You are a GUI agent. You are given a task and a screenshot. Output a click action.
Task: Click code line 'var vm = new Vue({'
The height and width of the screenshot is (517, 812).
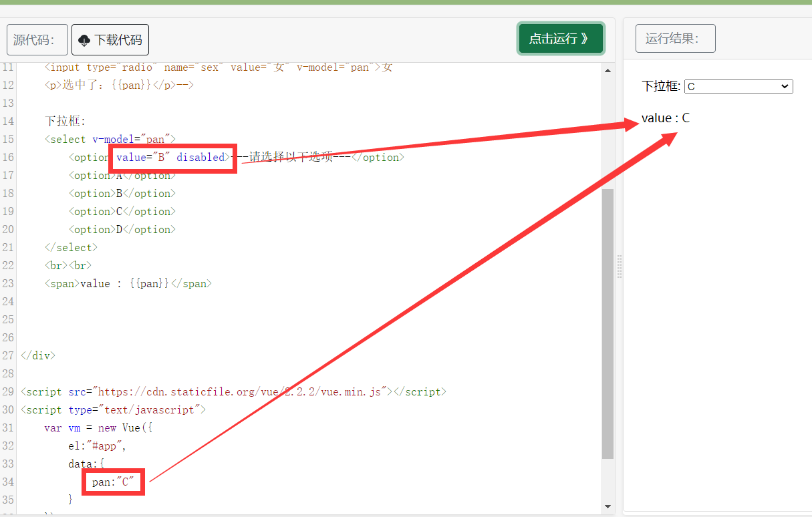[98, 427]
